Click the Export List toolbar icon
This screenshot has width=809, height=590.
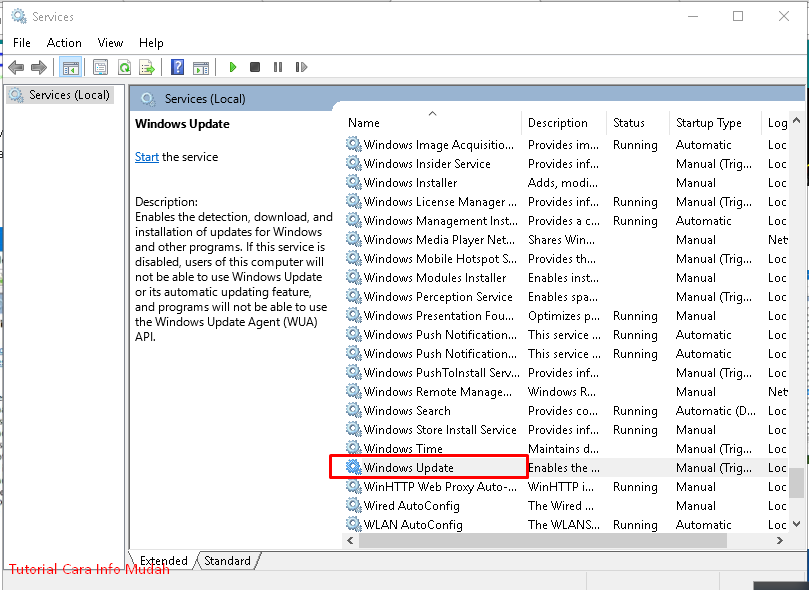(x=147, y=67)
